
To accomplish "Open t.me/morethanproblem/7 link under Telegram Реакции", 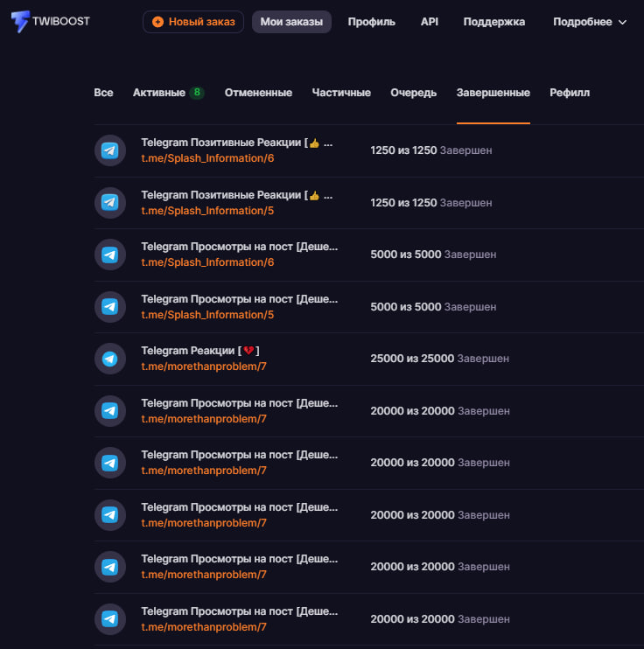I will [x=204, y=366].
